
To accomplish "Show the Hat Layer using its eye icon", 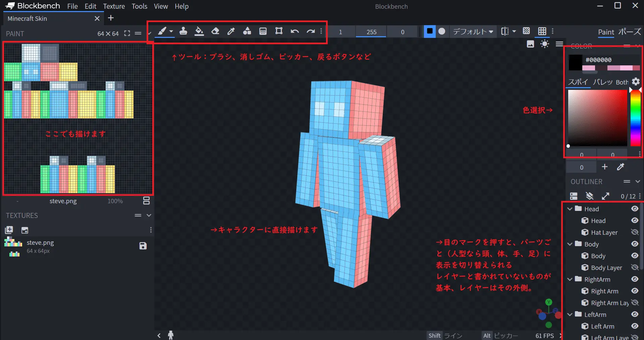I will [635, 232].
